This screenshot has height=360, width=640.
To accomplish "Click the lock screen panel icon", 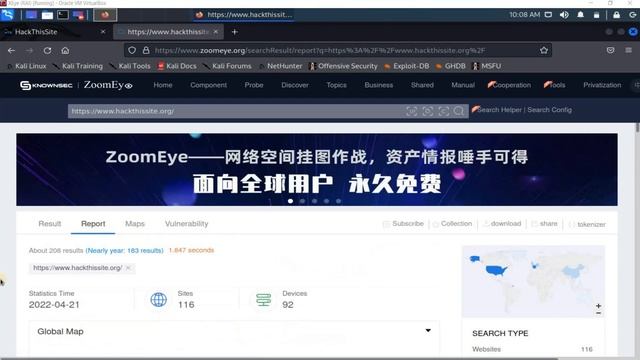I will (x=616, y=15).
